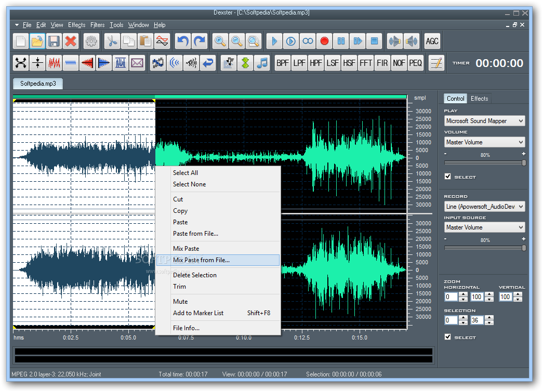Open the Input Source Master Volume dropdown
The height and width of the screenshot is (392, 543).
(x=484, y=227)
